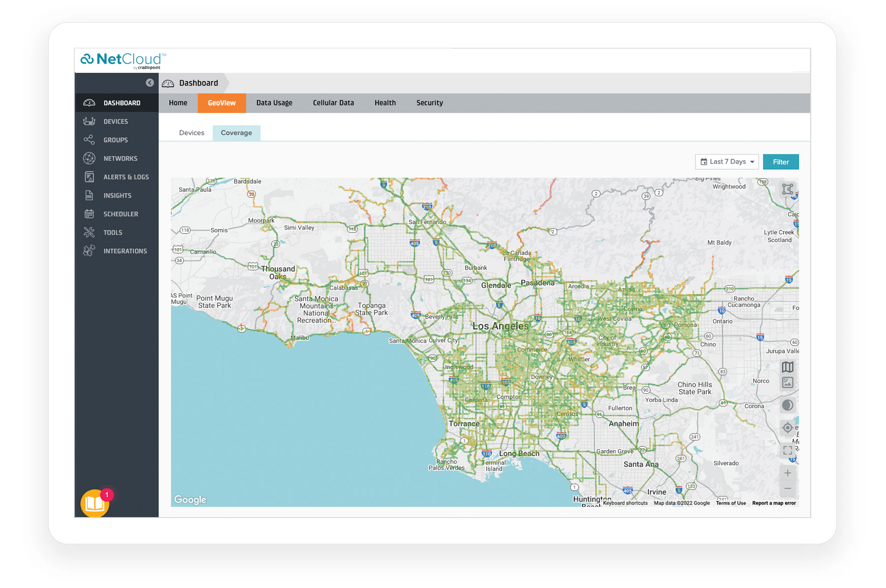Click the Insights document icon
This screenshot has height=588, width=886.
tap(89, 195)
